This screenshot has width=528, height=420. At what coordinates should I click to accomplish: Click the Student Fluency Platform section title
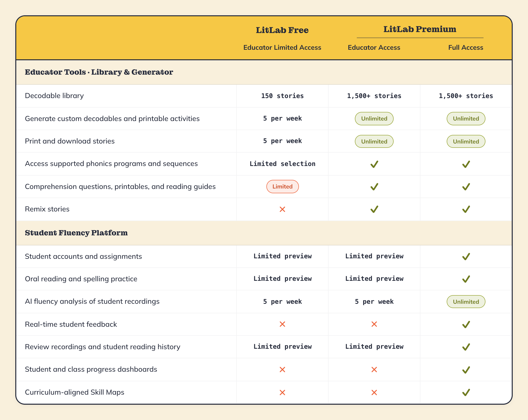(76, 233)
